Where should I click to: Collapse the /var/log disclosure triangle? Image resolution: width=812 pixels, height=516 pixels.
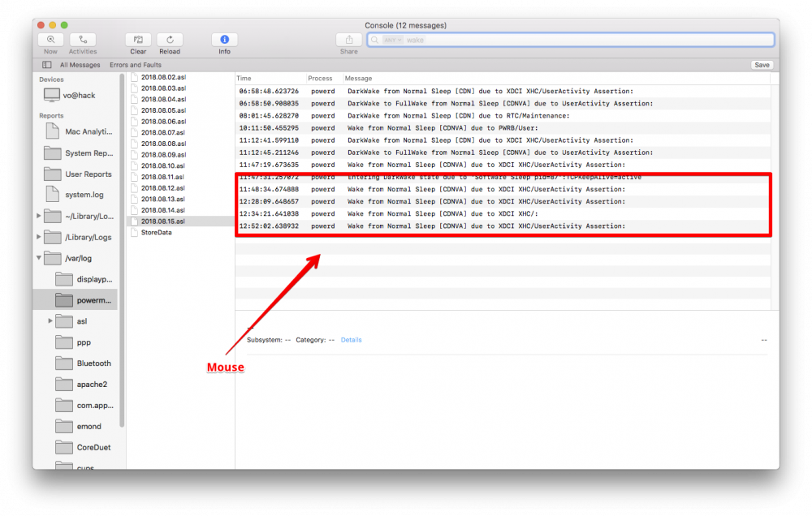(39, 258)
